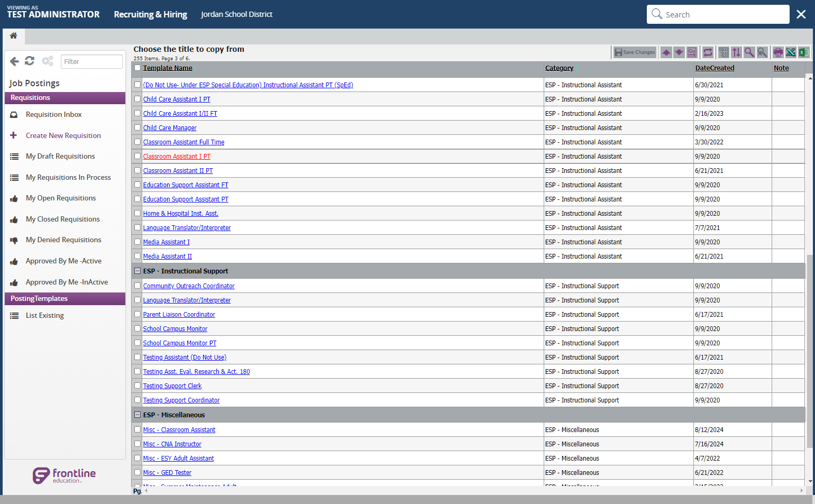This screenshot has height=504, width=815.
Task: Open the Language Translator/Interpreter link under Instructional Support
Action: pos(187,300)
